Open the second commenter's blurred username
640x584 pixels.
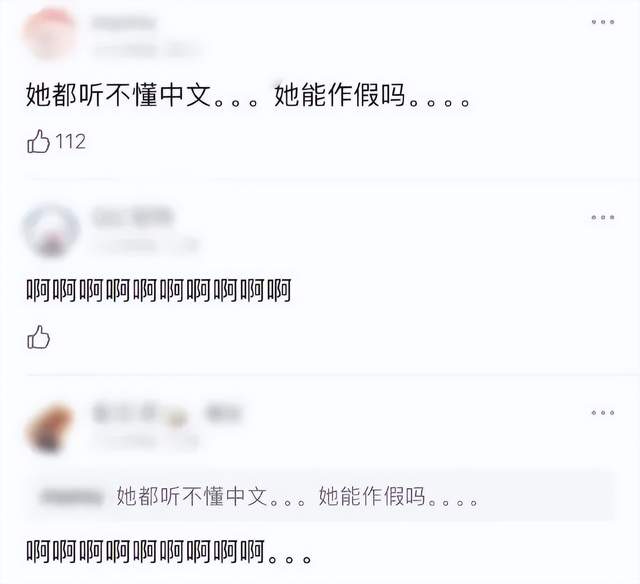tap(132, 216)
